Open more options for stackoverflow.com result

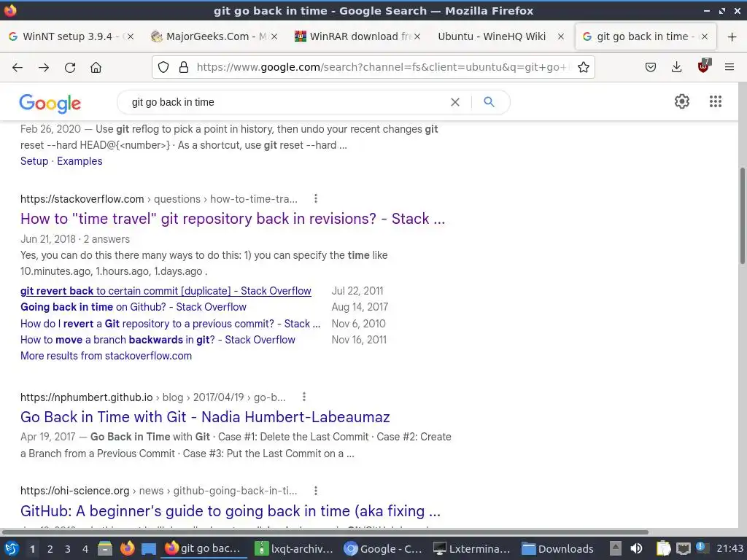point(316,198)
